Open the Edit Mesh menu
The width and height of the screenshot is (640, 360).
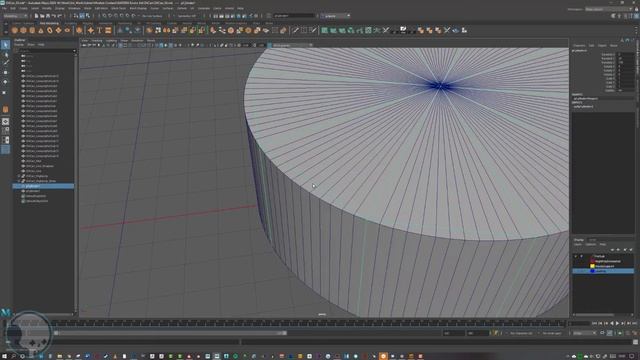click(101, 8)
